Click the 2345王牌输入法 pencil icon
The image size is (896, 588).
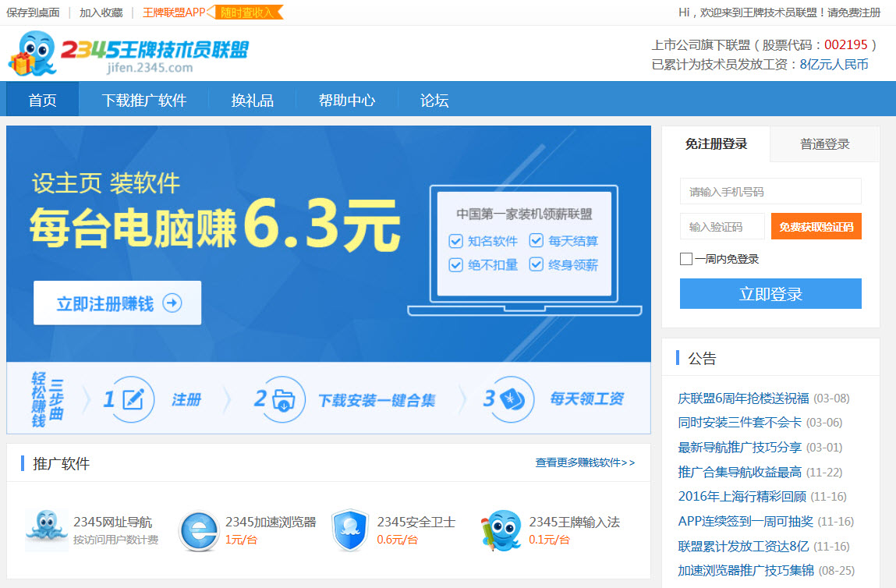click(501, 530)
